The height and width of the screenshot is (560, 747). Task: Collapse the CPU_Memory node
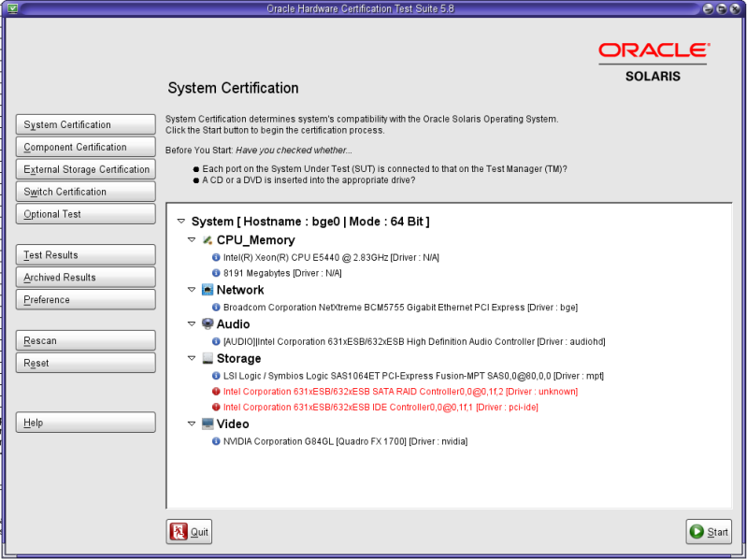pyautogui.click(x=192, y=240)
